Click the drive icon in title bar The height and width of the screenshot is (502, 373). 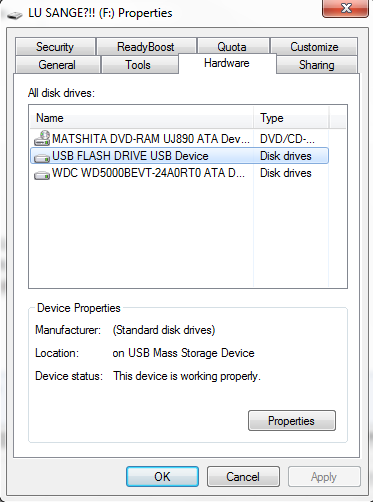(15, 15)
